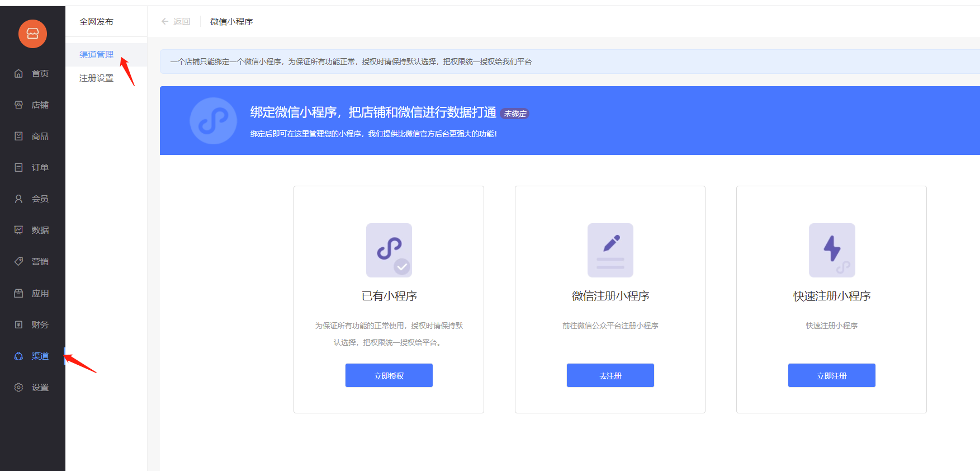The height and width of the screenshot is (471, 980).
Task: Select 注册设置 submenu item
Action: pos(106,78)
